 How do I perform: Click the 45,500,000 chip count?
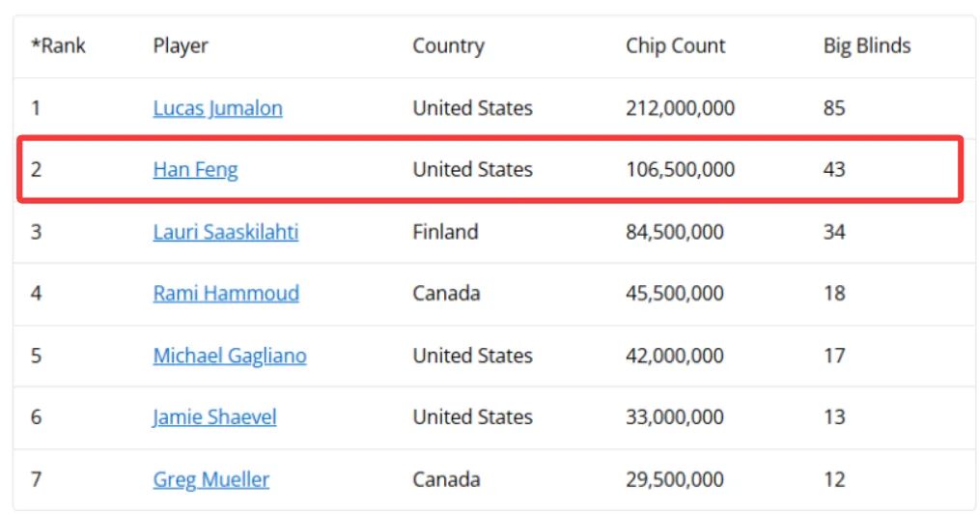(674, 294)
